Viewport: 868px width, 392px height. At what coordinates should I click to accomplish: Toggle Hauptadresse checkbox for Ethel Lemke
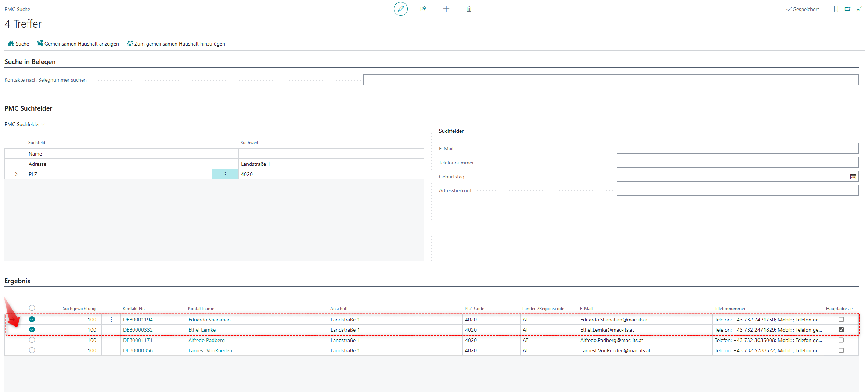[841, 330]
